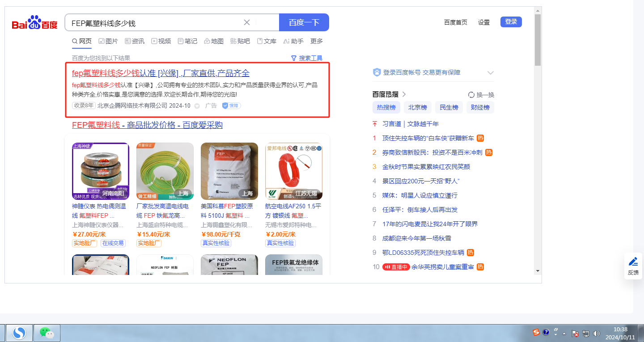The width and height of the screenshot is (644, 342).
Task: Select the 民生榜 tab
Action: (449, 107)
